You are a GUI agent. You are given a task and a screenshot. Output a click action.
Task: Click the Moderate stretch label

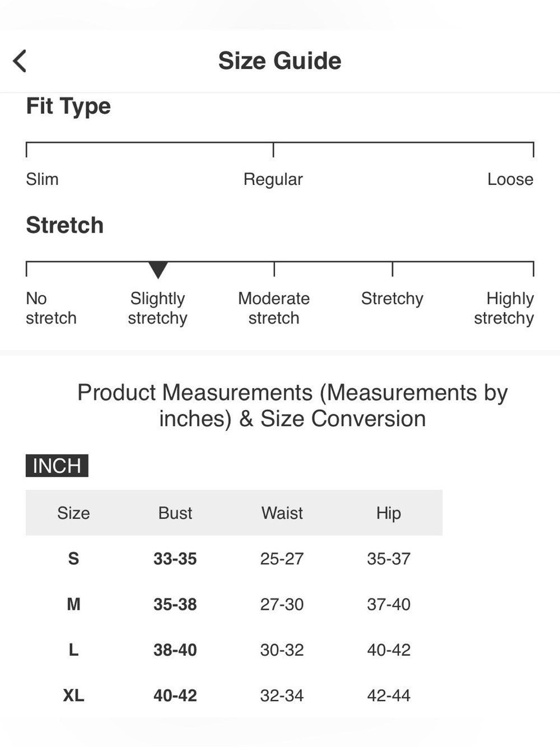pyautogui.click(x=274, y=308)
